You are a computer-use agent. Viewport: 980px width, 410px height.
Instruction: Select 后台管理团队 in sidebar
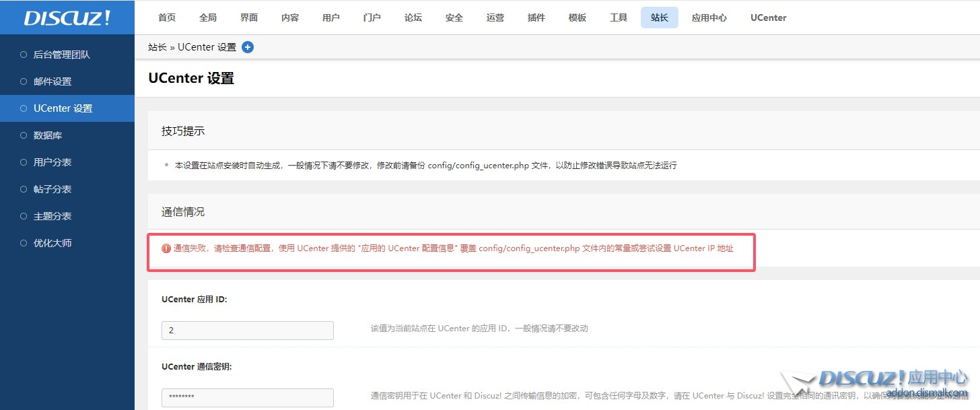(61, 55)
